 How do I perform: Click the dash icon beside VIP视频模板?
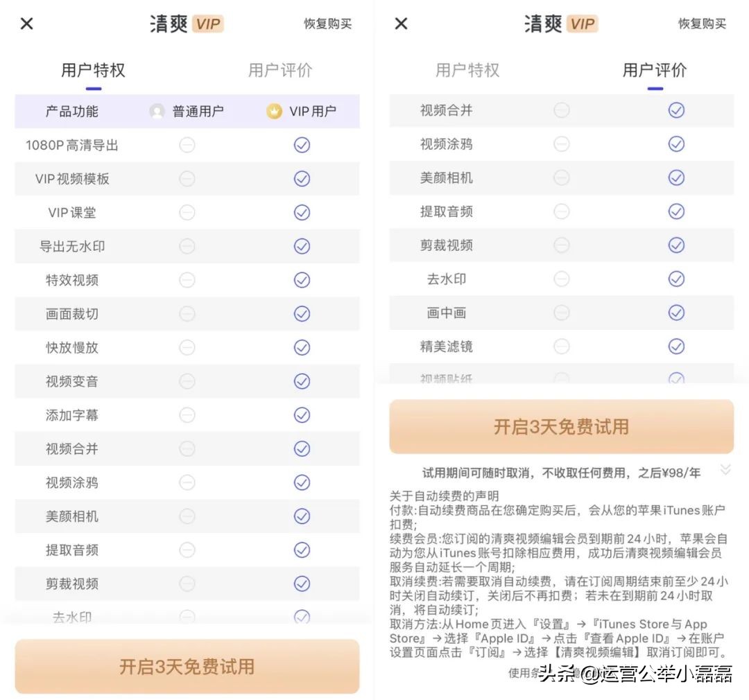click(x=187, y=179)
